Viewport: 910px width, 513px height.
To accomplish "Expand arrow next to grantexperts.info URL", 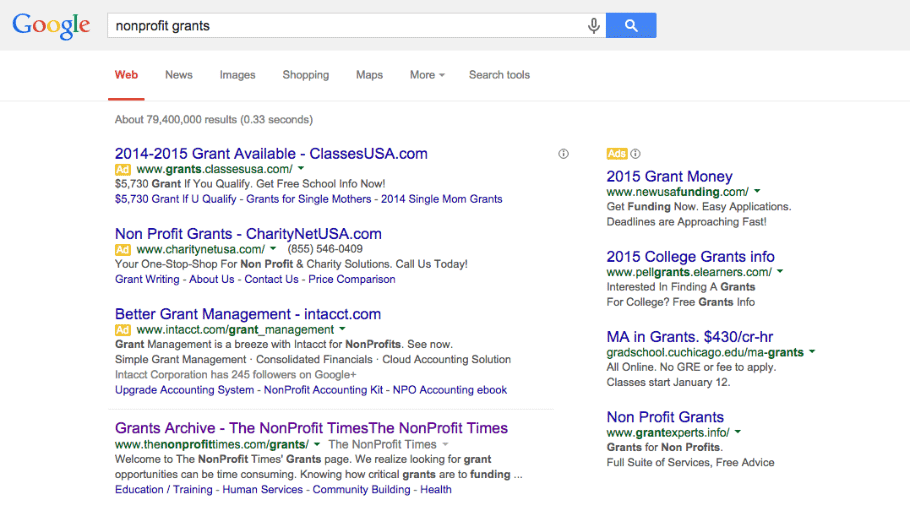I will coord(738,432).
